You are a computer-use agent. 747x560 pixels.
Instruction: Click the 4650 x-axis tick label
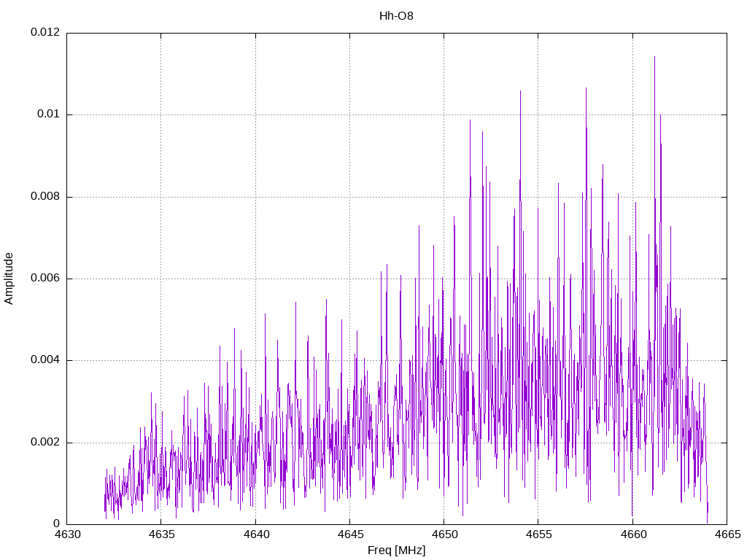pos(444,534)
